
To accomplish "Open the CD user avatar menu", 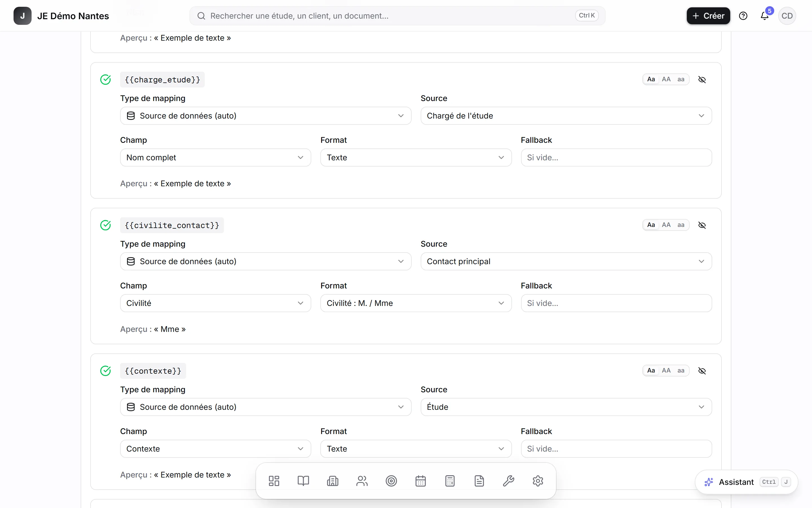I will pos(787,16).
